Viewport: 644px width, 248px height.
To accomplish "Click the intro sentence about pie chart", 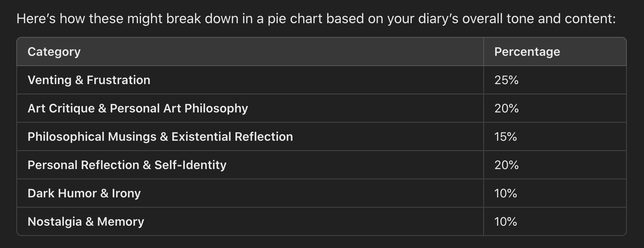I will point(316,19).
